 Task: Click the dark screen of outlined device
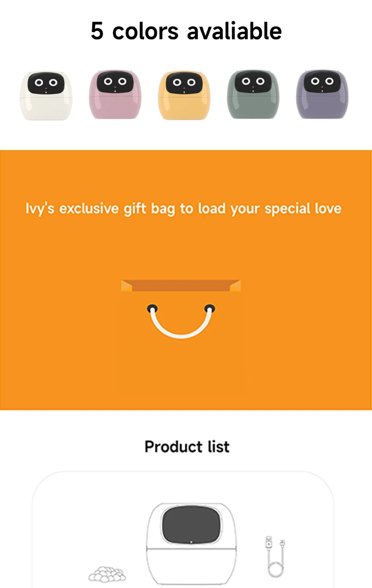pos(191,523)
